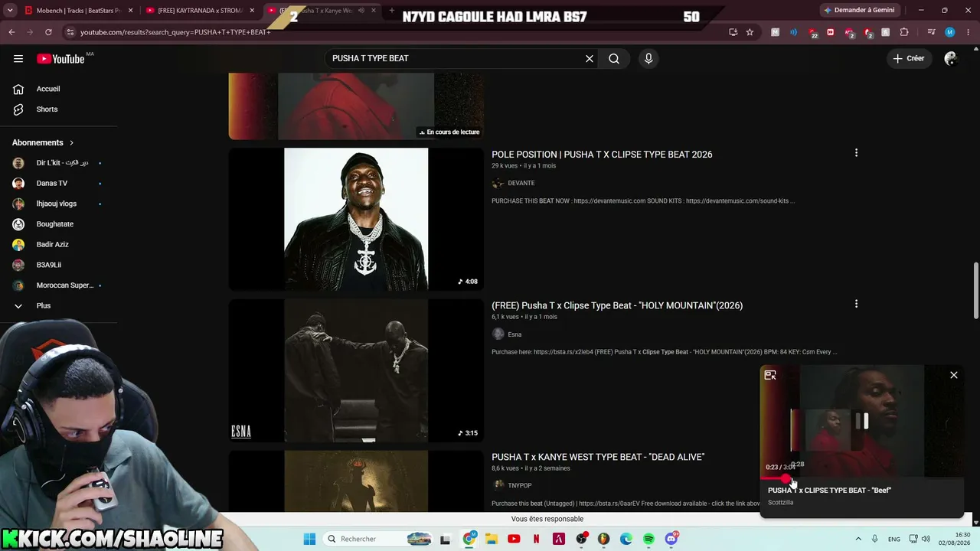Expand the Abonnements section
The image size is (980, 551).
(x=44, y=142)
